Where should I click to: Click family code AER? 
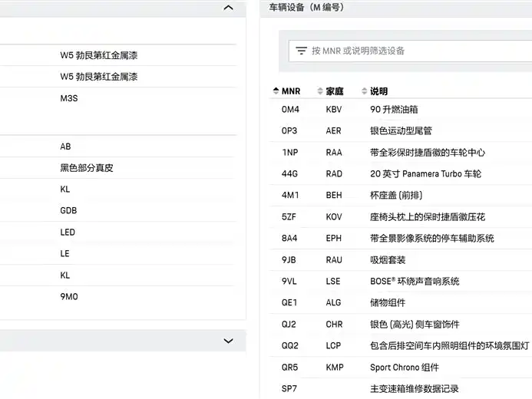tap(333, 131)
